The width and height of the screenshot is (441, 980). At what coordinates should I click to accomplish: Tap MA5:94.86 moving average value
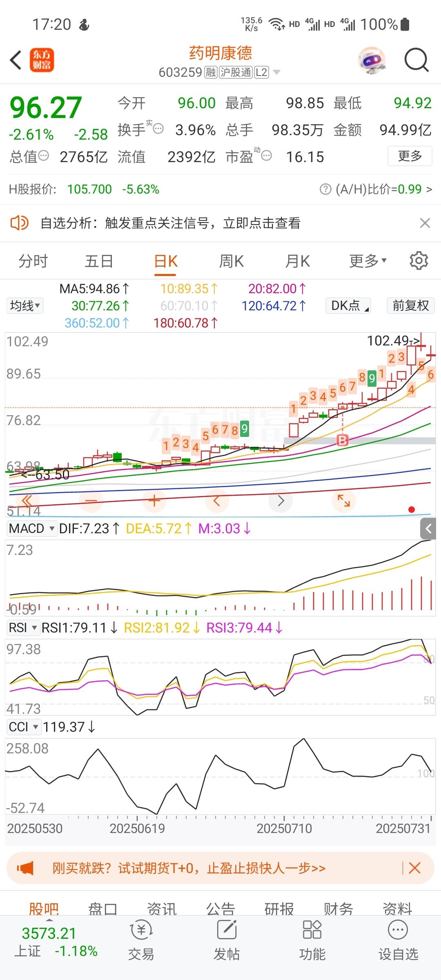94,289
